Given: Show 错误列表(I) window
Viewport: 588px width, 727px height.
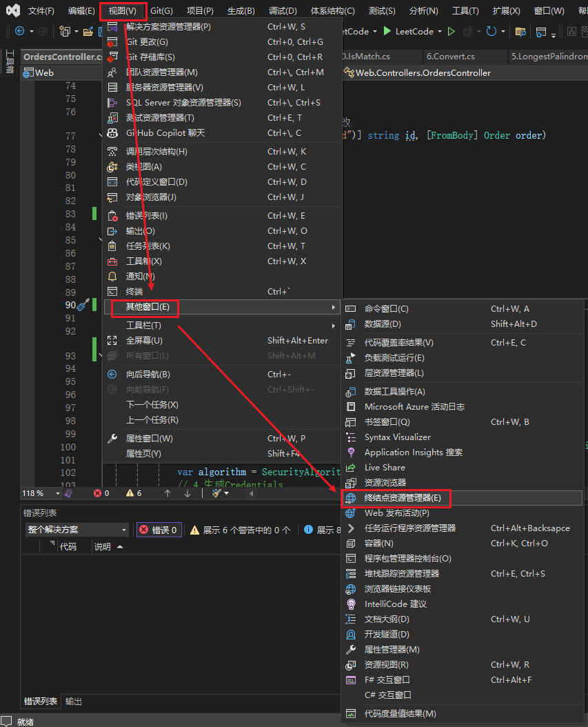Looking at the screenshot, I should click(222, 216).
